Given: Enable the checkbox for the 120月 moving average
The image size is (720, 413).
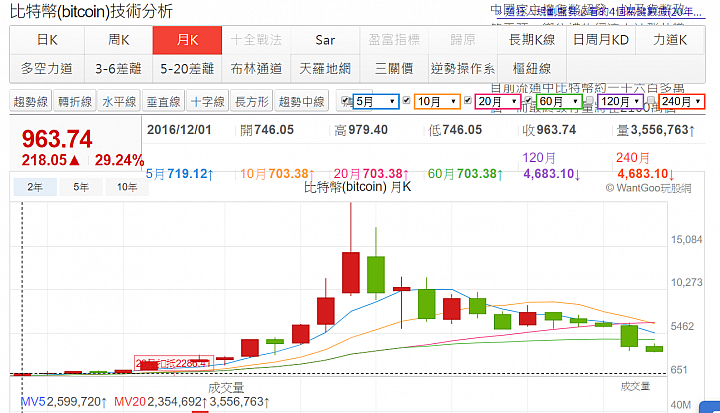Looking at the screenshot, I should [590, 100].
